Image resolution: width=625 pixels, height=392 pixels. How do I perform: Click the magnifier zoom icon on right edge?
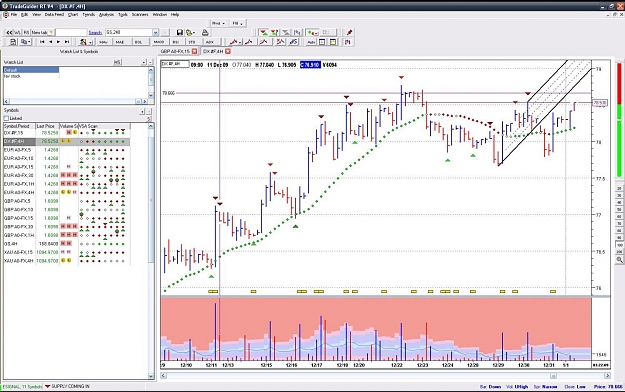pyautogui.click(x=619, y=260)
